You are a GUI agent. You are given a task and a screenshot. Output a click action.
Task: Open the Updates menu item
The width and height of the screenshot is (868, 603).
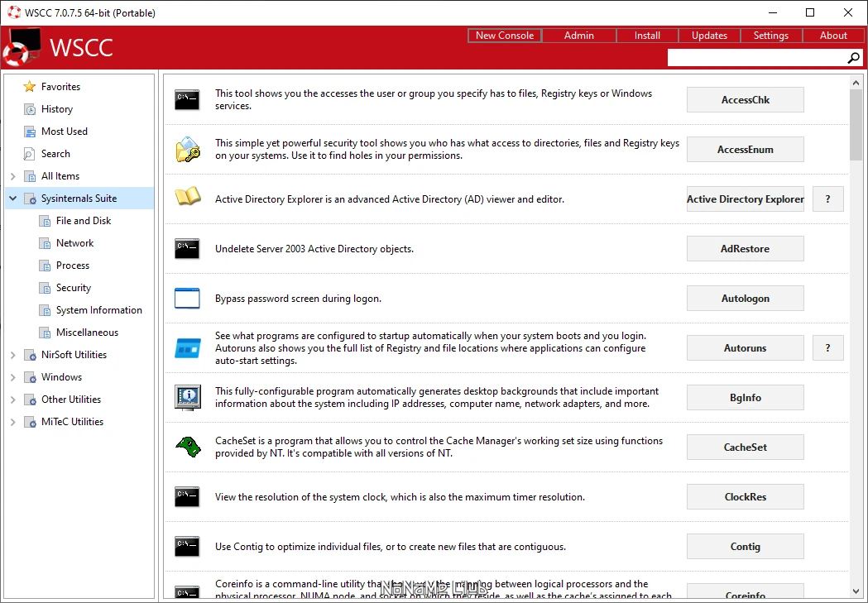tap(709, 36)
